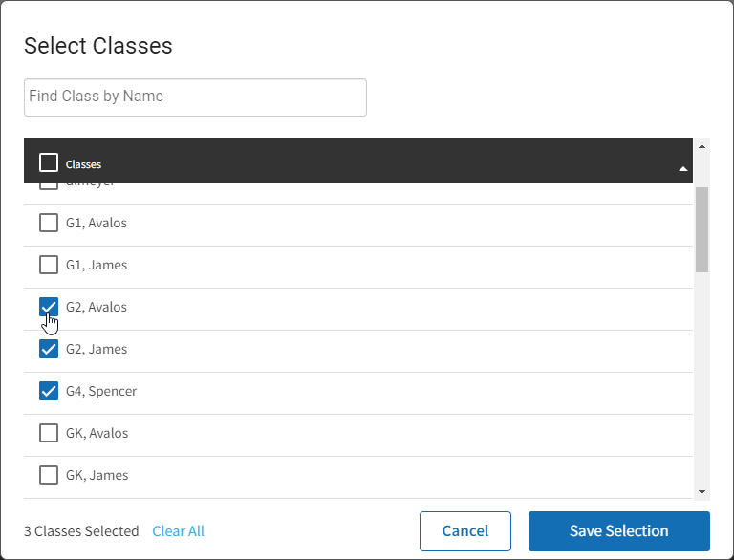
Task: Check the G1, Avalos checkbox
Action: coord(49,224)
